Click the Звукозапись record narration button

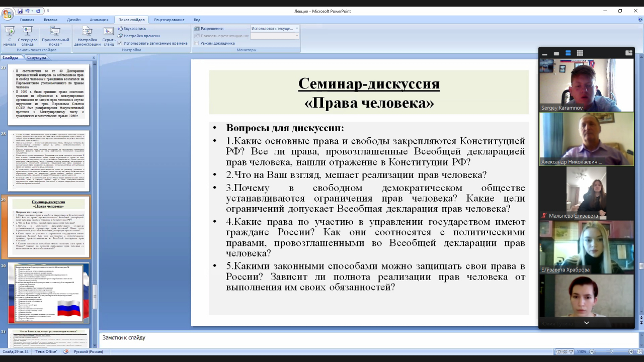tap(132, 29)
